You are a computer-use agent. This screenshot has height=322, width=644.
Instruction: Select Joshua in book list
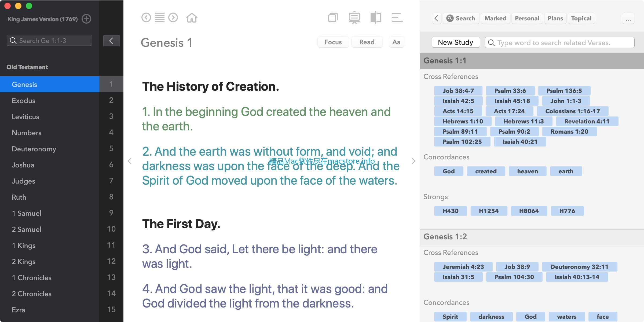click(x=50, y=165)
